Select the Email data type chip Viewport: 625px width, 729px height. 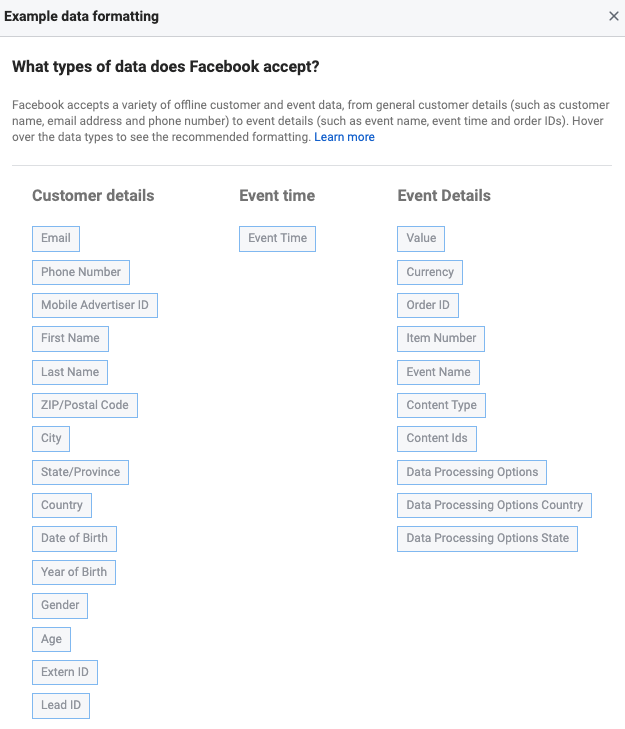click(56, 239)
